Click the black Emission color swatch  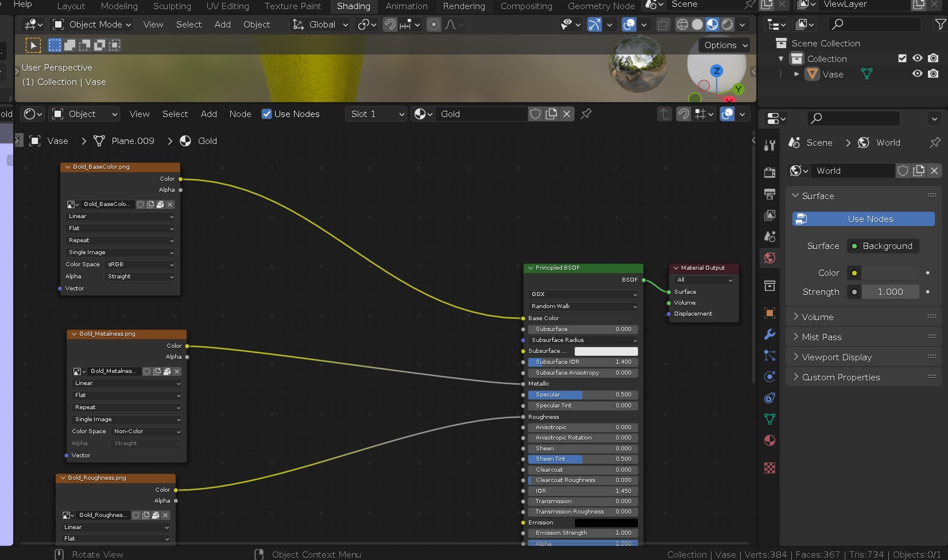[x=606, y=523]
